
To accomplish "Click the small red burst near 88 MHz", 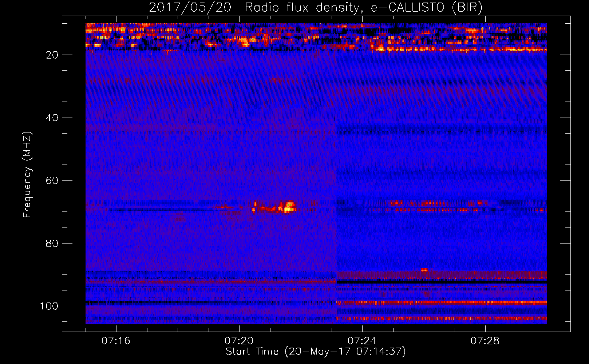I will pyautogui.click(x=424, y=270).
